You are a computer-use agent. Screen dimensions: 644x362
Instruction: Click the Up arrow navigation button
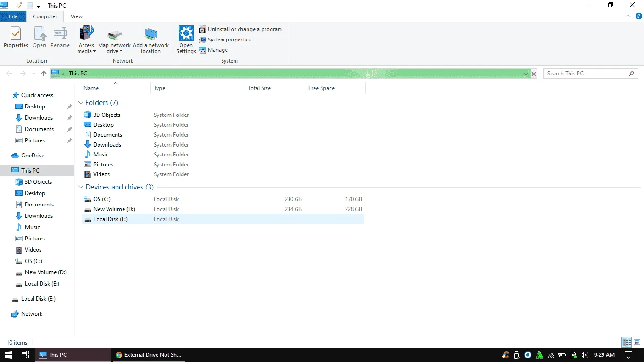coord(44,74)
